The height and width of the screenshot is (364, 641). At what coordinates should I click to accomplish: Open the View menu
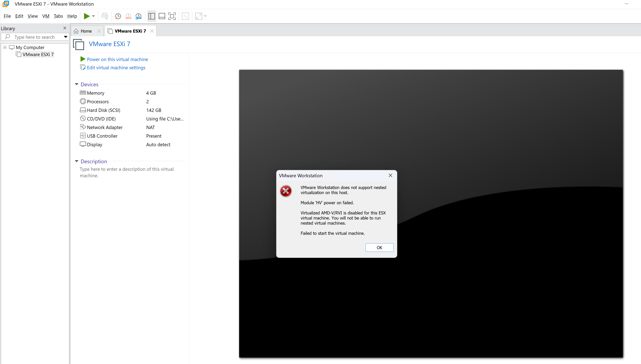[33, 16]
